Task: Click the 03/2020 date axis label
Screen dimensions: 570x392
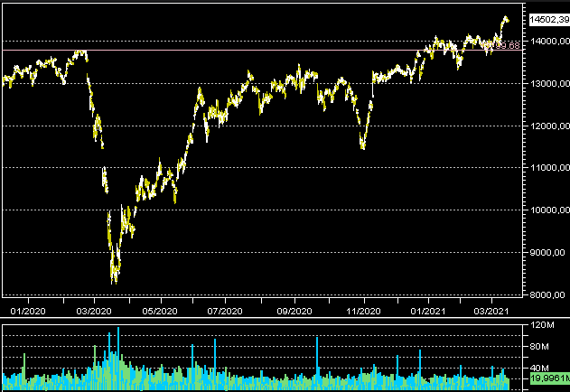Action: pos(94,311)
